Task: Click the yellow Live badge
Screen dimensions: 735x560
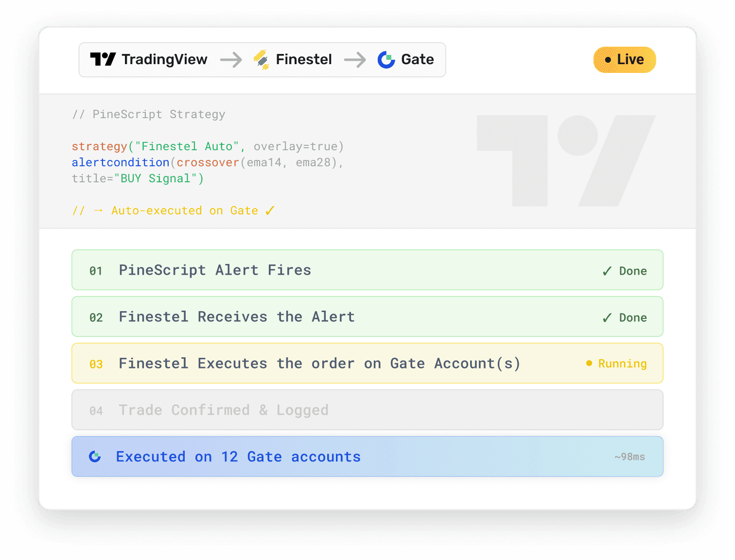Action: click(x=625, y=60)
